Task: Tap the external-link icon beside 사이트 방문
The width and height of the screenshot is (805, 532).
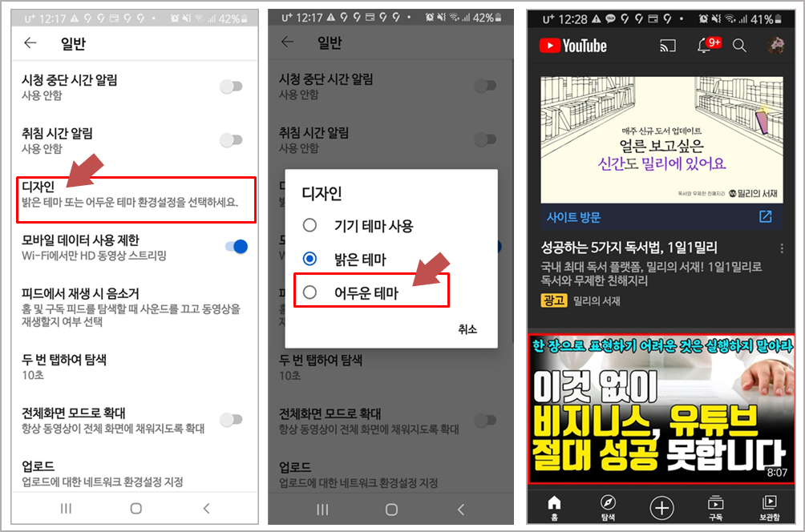Action: coord(766,216)
